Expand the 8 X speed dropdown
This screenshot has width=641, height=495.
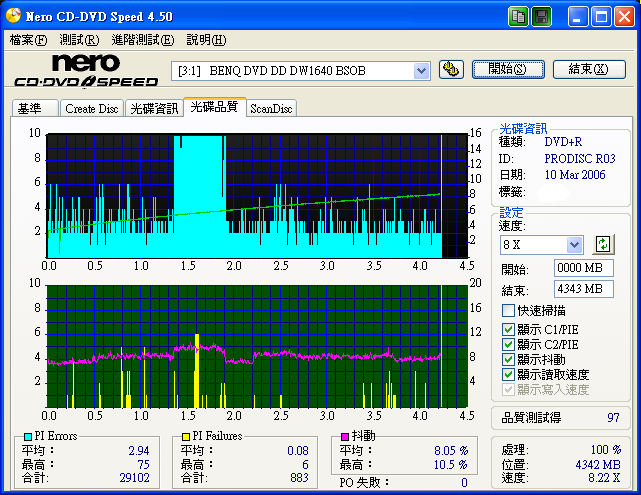[x=574, y=245]
